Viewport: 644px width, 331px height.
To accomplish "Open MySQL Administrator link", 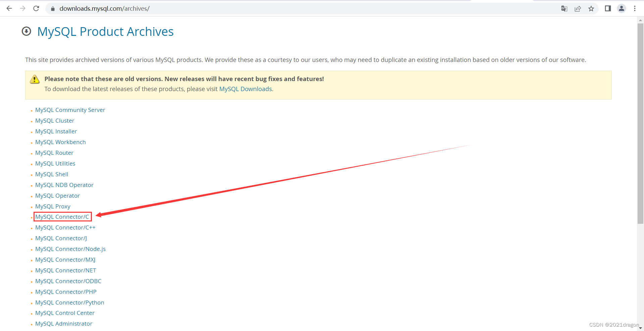I will (64, 324).
